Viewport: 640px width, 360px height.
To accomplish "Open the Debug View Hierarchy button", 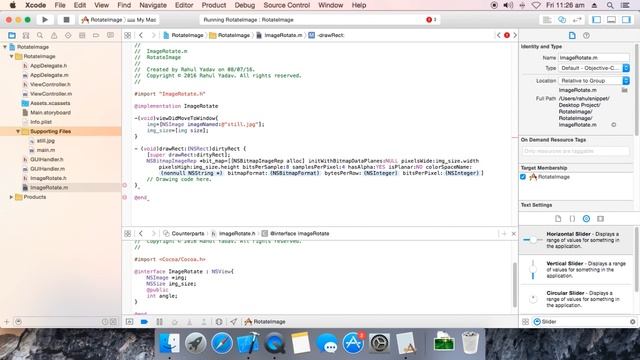I will pyautogui.click(x=219, y=322).
